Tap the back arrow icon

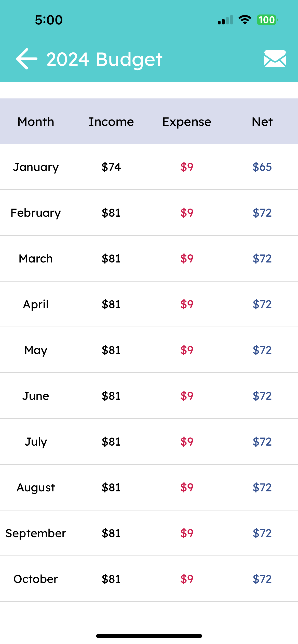(27, 59)
